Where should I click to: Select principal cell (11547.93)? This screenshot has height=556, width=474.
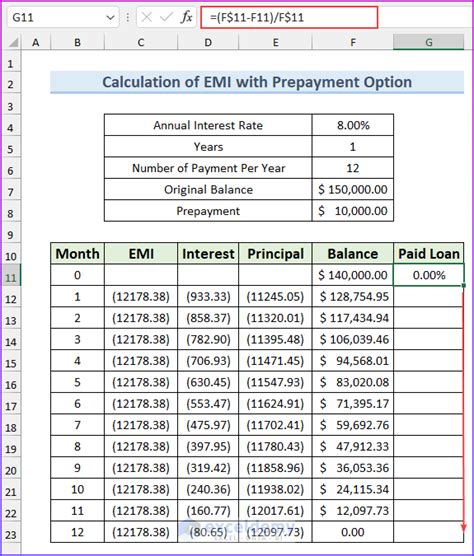click(x=275, y=382)
